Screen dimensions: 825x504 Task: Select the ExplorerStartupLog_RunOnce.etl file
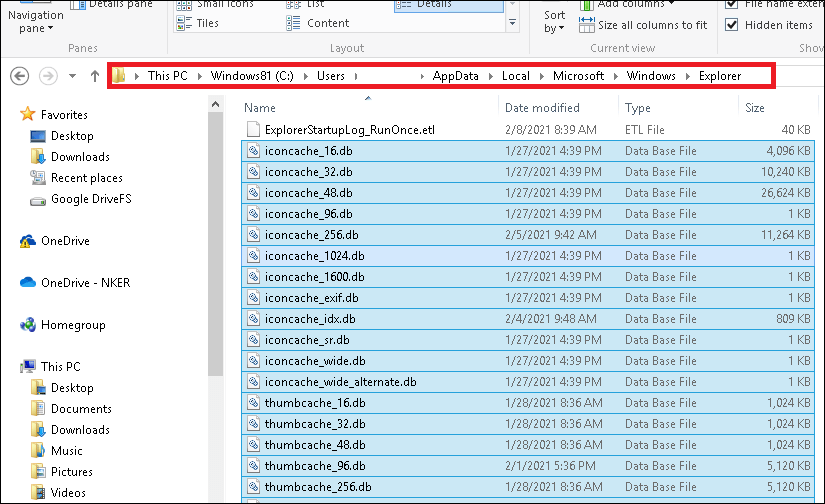(x=349, y=130)
